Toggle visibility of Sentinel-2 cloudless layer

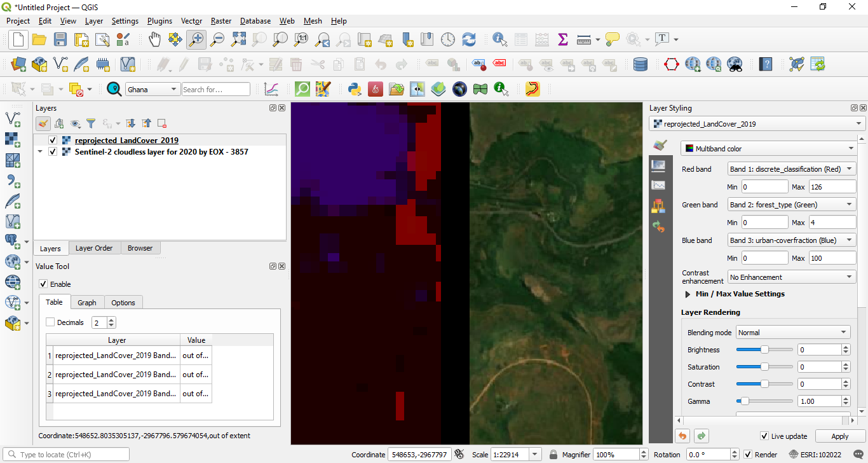click(53, 151)
